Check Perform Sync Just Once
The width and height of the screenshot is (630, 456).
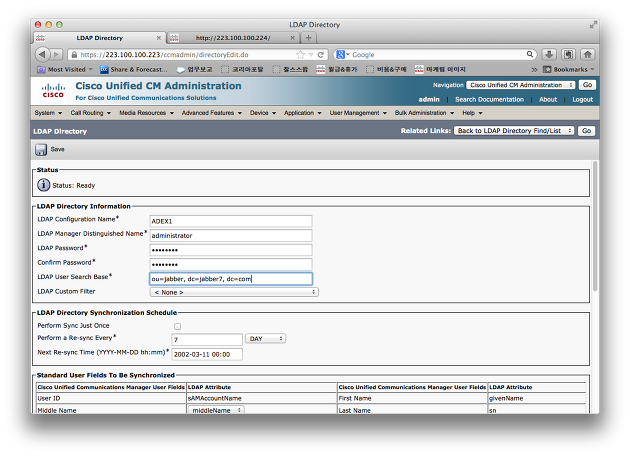click(178, 326)
